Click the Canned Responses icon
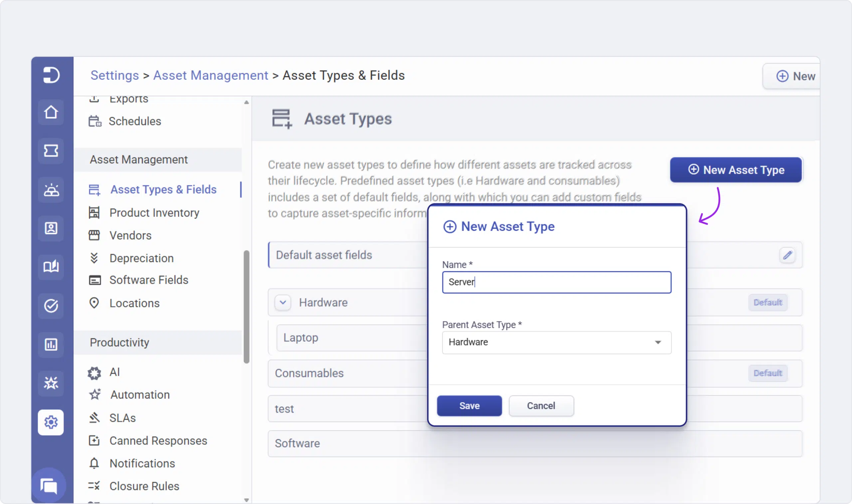Viewport: 852px width, 504px height. (x=94, y=440)
